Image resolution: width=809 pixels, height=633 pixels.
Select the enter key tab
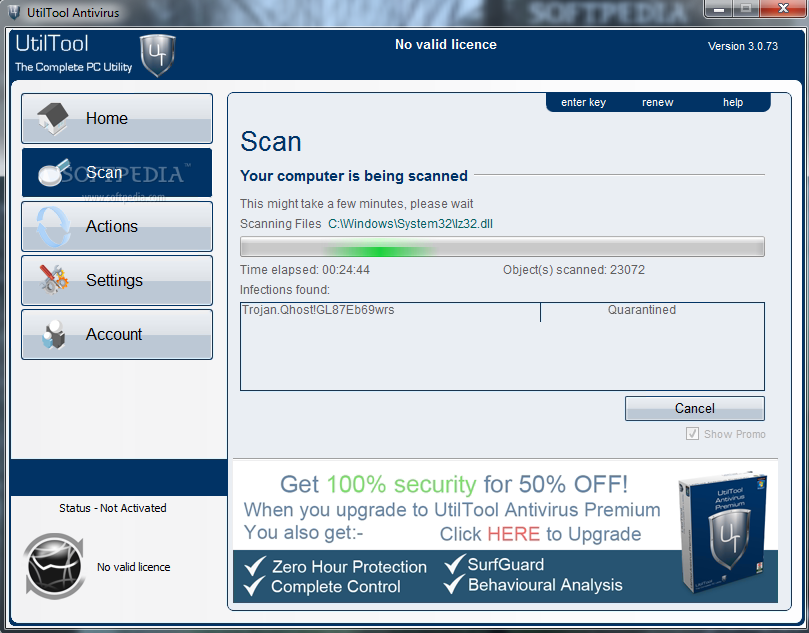pos(583,102)
